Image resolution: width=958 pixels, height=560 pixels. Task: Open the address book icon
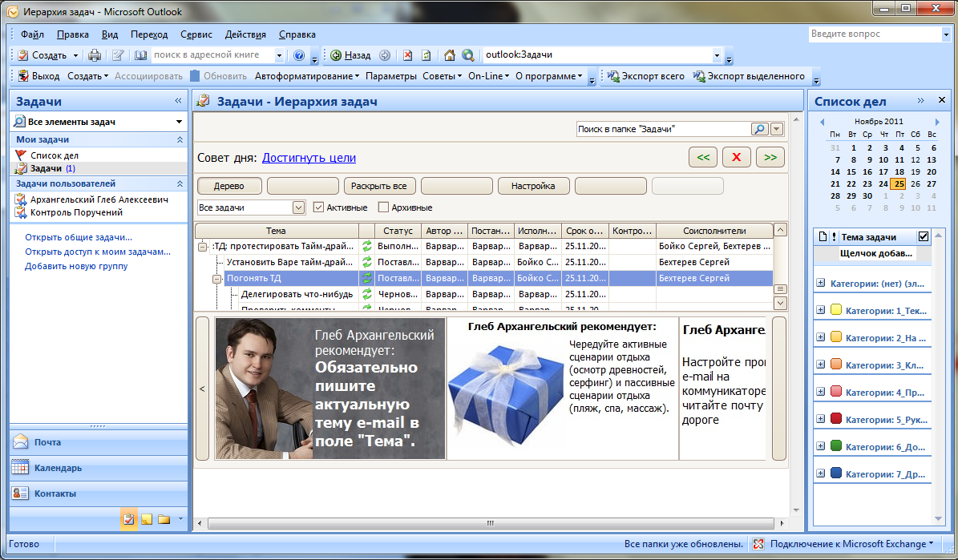[140, 55]
